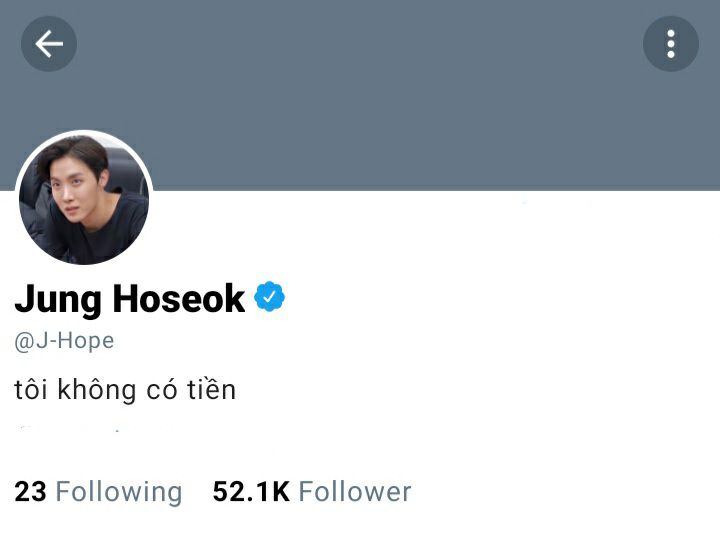
Task: Tap the word Jung in profile name
Action: tap(58, 300)
